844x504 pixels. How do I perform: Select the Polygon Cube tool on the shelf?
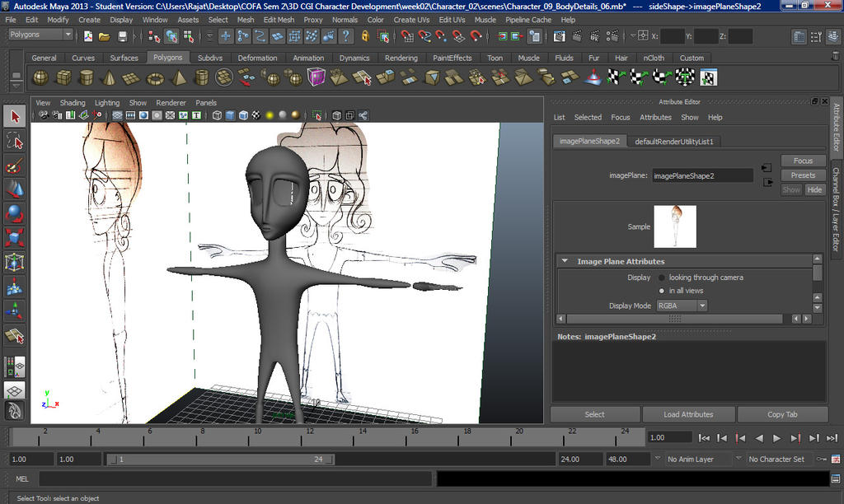click(64, 77)
